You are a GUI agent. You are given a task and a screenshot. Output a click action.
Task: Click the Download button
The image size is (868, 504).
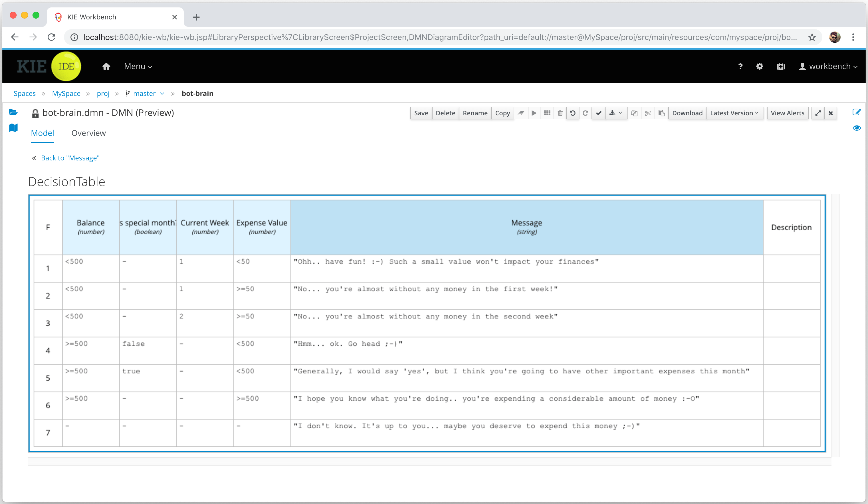pyautogui.click(x=687, y=113)
